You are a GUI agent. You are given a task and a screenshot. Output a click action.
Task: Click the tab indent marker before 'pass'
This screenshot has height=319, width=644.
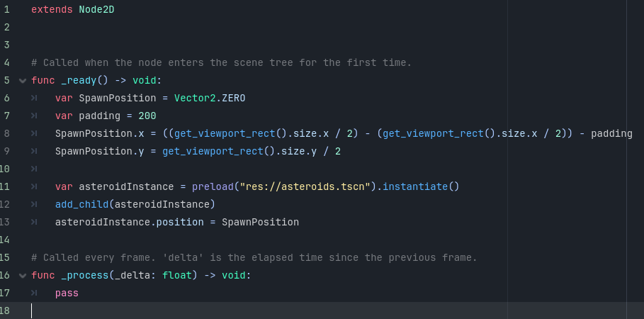pos(34,293)
